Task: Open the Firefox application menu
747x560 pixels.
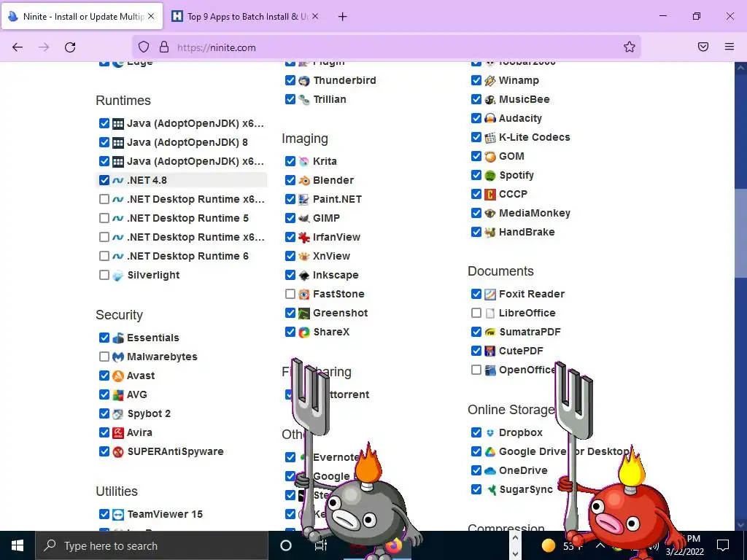Action: (729, 47)
